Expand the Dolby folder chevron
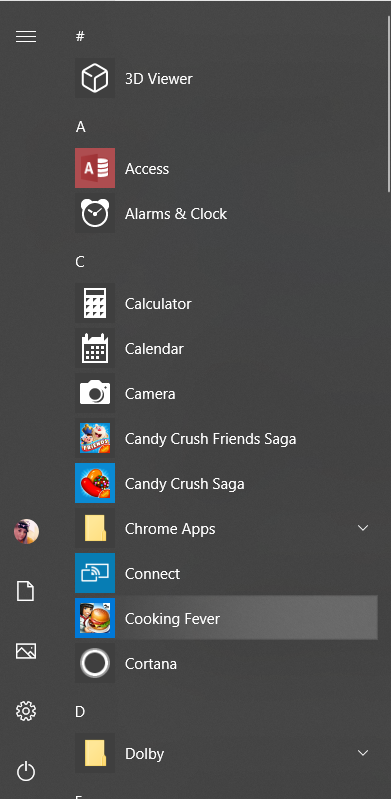Viewport: 391px width, 799px height. click(x=363, y=753)
